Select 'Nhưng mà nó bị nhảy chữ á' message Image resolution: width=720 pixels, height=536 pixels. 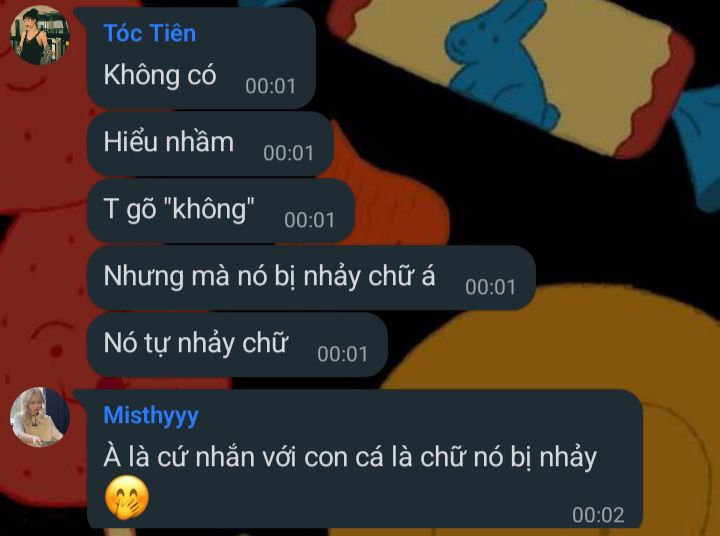point(311,277)
